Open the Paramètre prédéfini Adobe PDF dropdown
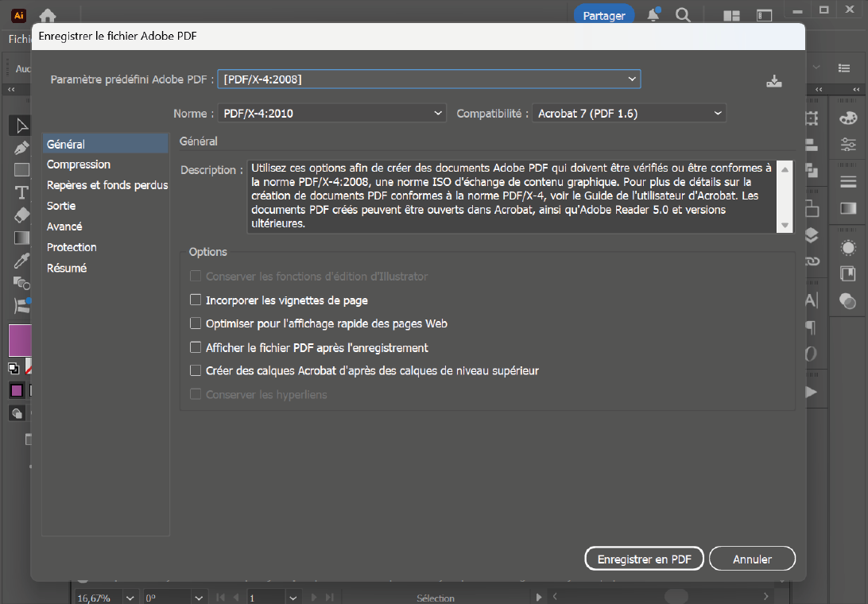Screen dimensions: 868x604 click(x=429, y=79)
